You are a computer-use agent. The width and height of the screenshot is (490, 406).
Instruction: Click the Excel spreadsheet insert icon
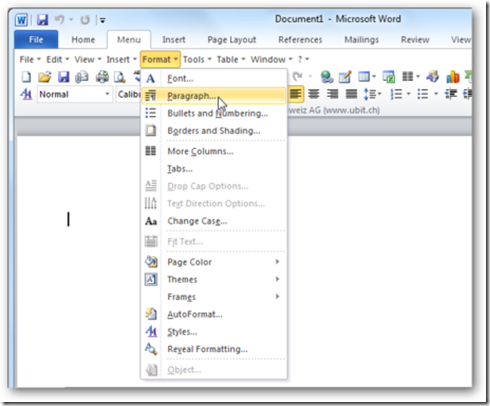(389, 77)
